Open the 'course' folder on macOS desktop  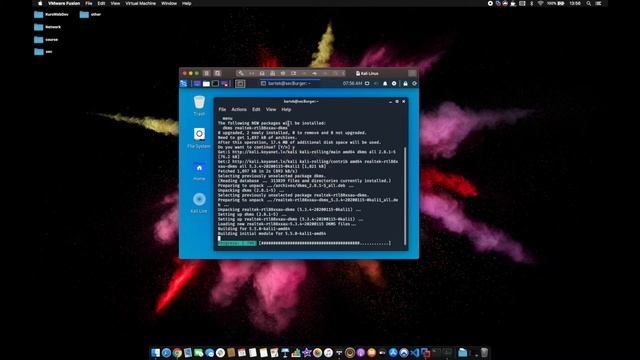tap(46, 40)
